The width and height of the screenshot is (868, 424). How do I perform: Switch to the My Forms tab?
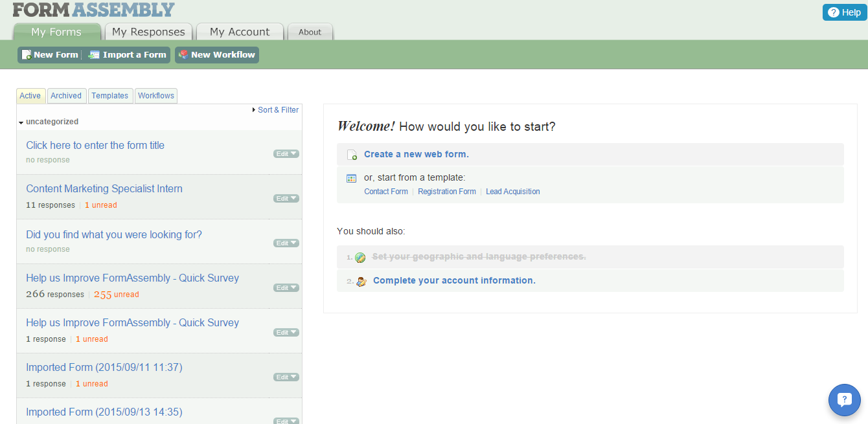[x=56, y=32]
